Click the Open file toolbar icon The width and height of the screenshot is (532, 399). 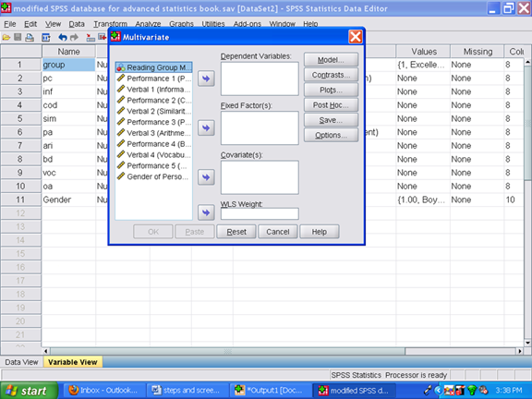pyautogui.click(x=6, y=37)
